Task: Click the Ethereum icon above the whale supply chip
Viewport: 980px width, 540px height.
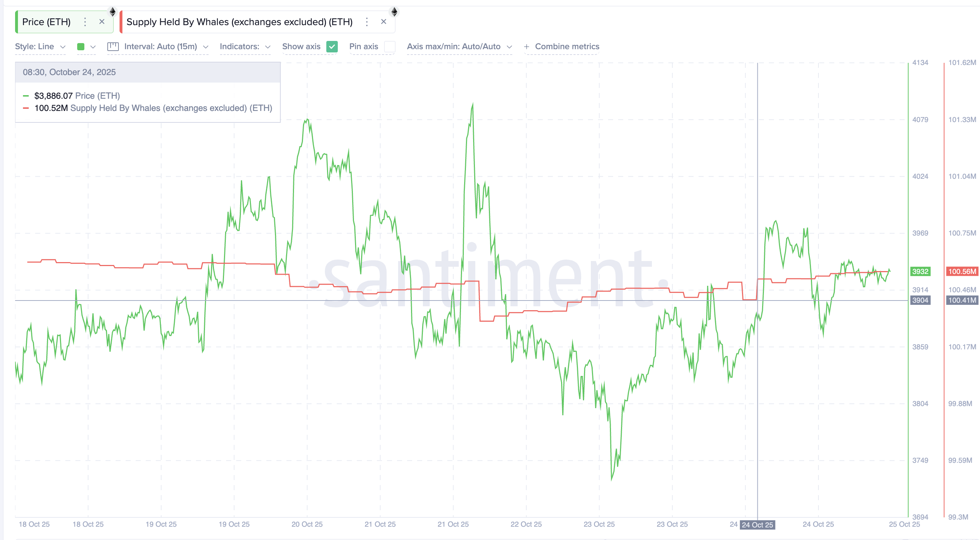Action: coord(395,12)
